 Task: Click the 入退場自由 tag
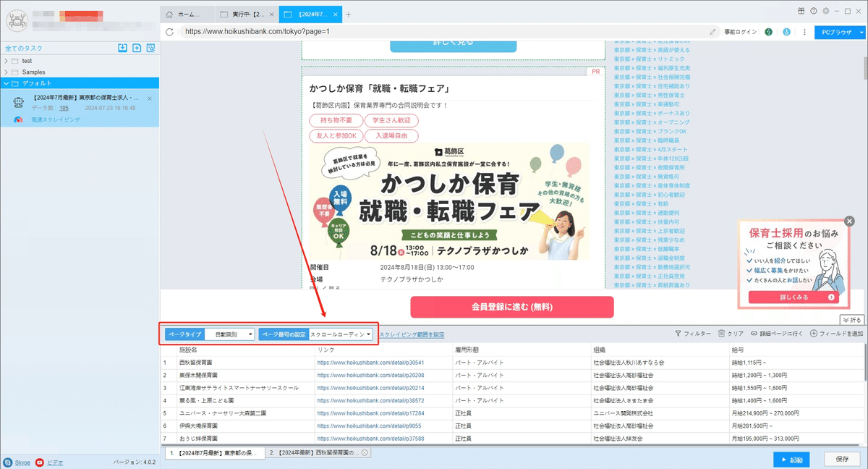click(391, 136)
